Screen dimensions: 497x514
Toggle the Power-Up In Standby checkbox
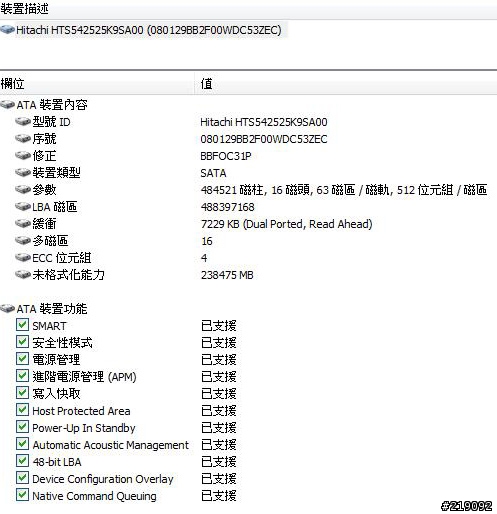coord(22,427)
